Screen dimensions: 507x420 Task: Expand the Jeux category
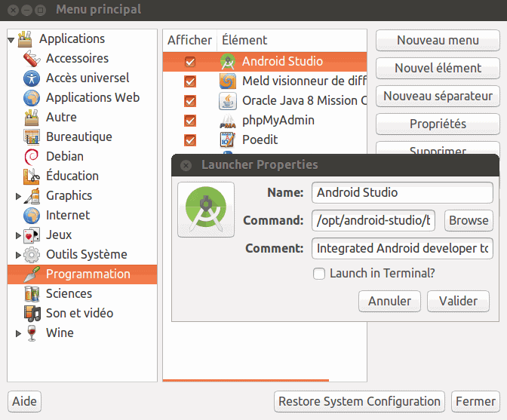point(18,235)
